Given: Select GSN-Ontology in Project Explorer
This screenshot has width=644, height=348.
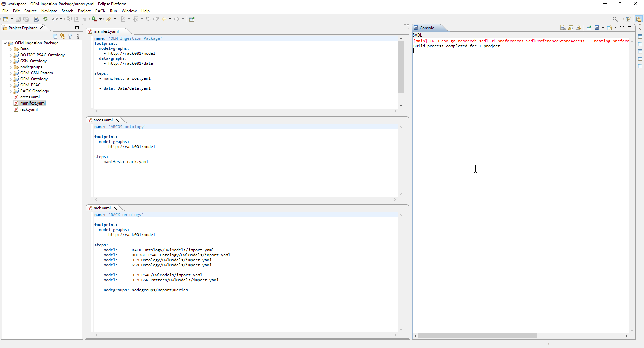Looking at the screenshot, I should pyautogui.click(x=34, y=61).
